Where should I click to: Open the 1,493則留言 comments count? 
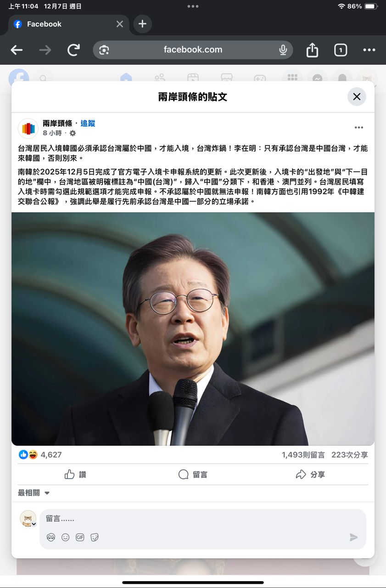303,455
